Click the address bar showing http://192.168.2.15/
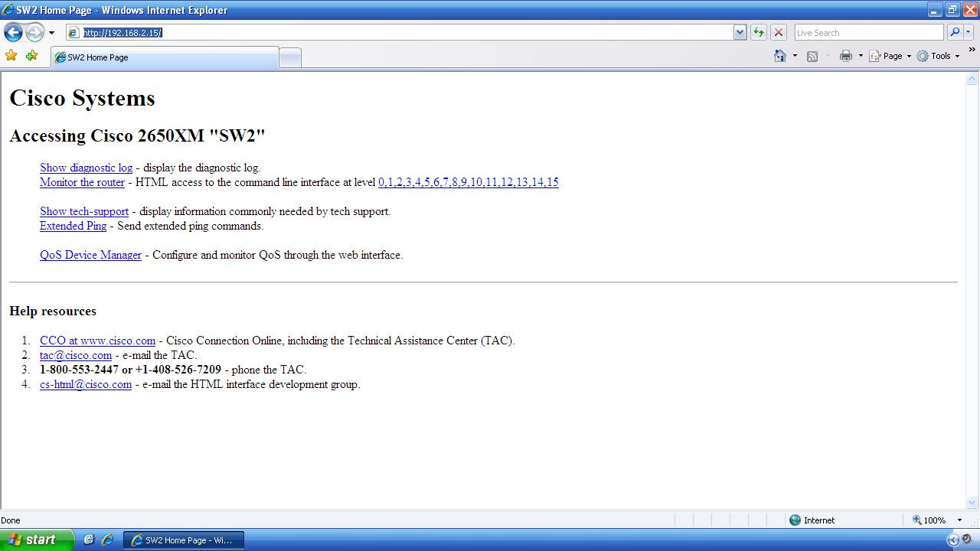The width and height of the screenshot is (980, 551). click(399, 32)
